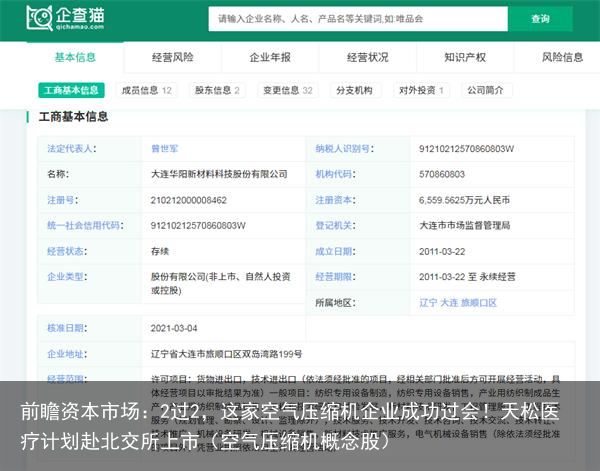Viewport: 600px width, 471px height.
Task: Open the 辽宁 大连 旅顺口区 region link
Action: pyautogui.click(x=458, y=303)
